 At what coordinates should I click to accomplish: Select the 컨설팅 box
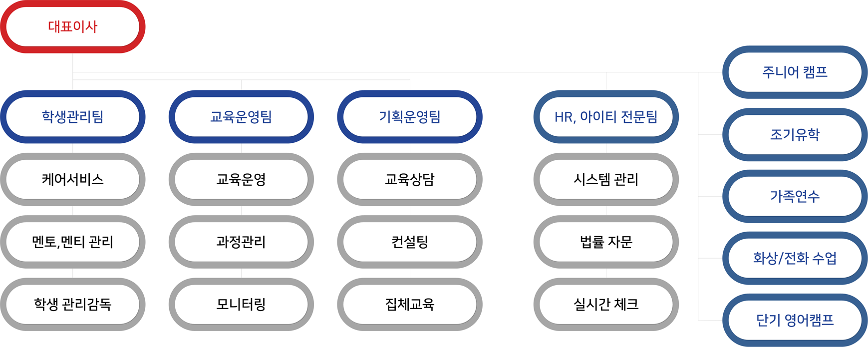410,242
